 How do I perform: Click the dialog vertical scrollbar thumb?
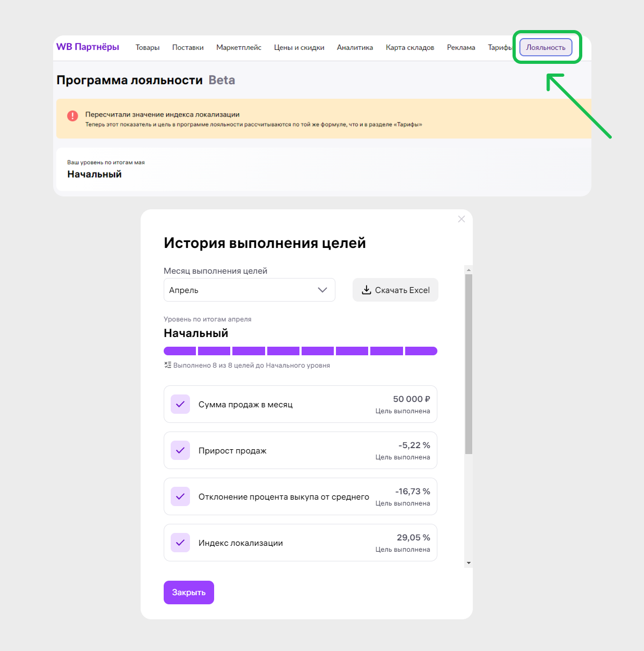point(469,364)
